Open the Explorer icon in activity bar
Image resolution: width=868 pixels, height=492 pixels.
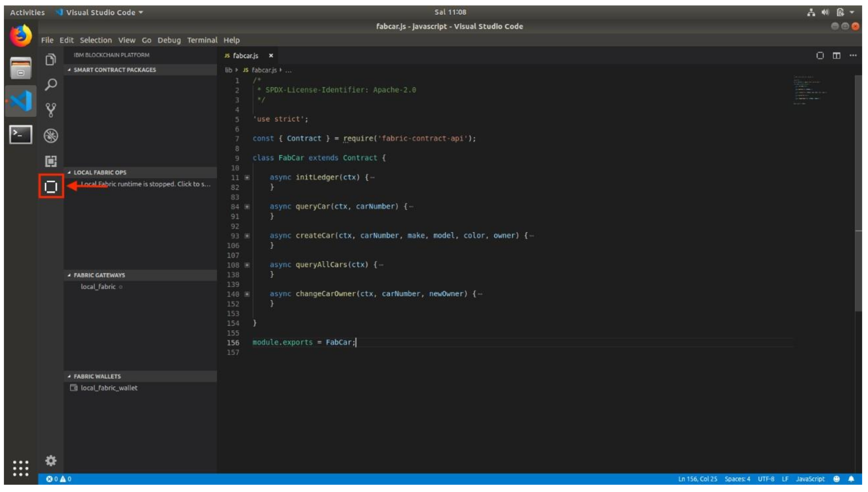pos(51,60)
